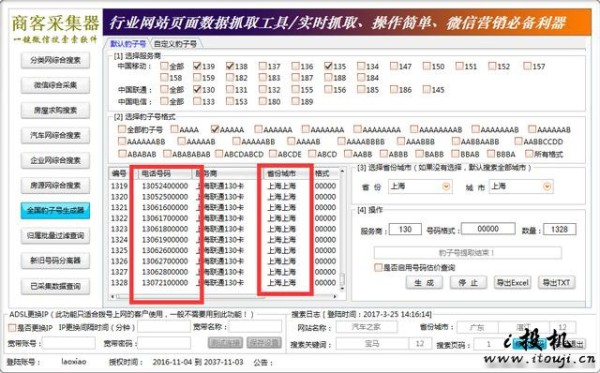Select the highlighted 全国豹子号生成器 button

(55, 210)
